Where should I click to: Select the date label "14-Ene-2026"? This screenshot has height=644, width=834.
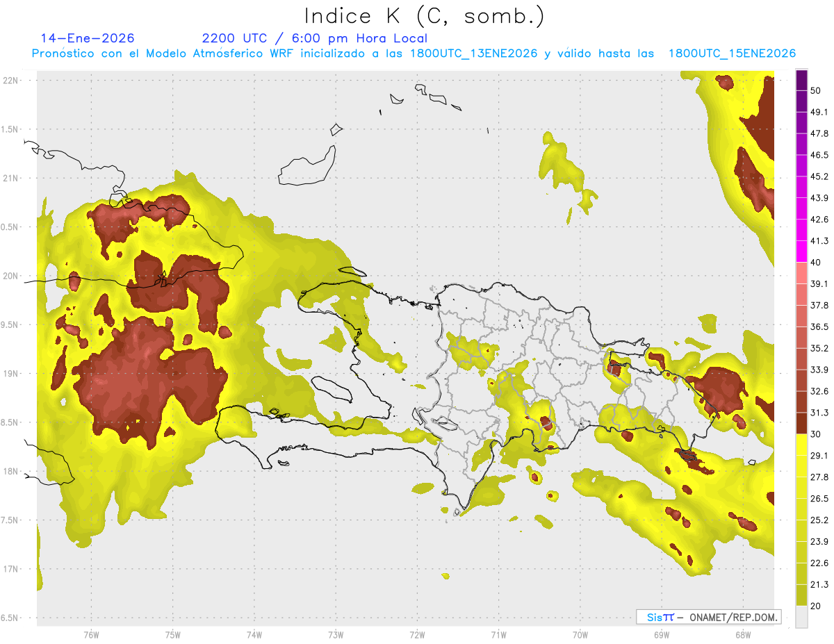click(x=88, y=38)
